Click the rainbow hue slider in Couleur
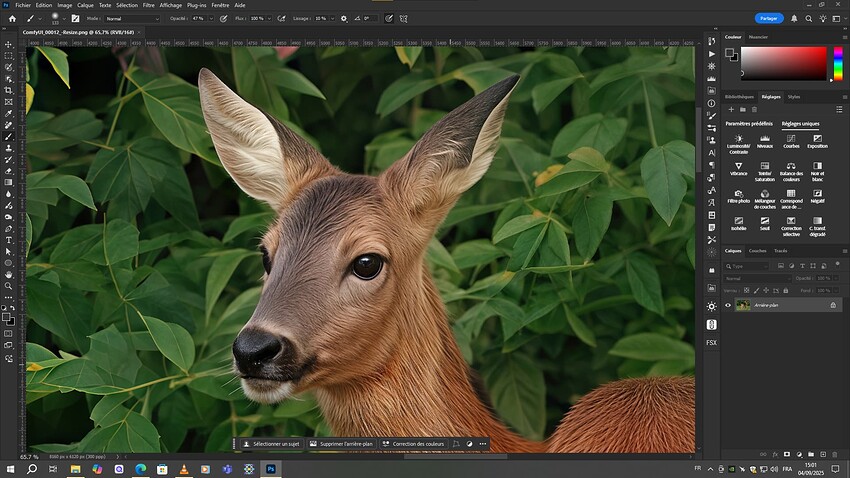Image resolution: width=850 pixels, height=478 pixels. [x=838, y=63]
